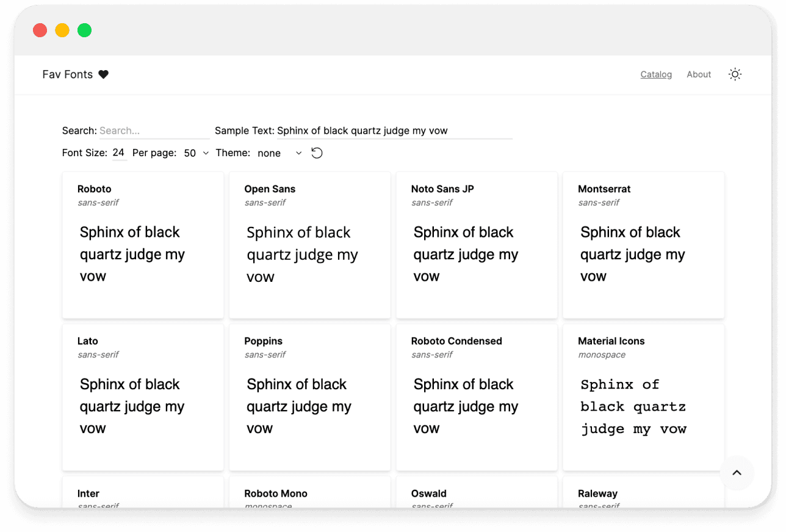786x532 pixels.
Task: Select the Roboto Mono card title
Action: click(x=276, y=494)
